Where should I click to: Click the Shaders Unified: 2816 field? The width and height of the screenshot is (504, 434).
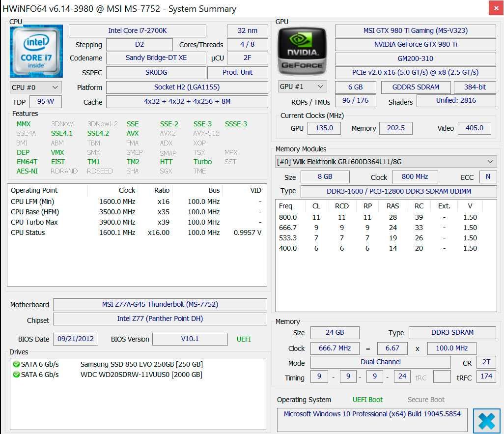[456, 100]
